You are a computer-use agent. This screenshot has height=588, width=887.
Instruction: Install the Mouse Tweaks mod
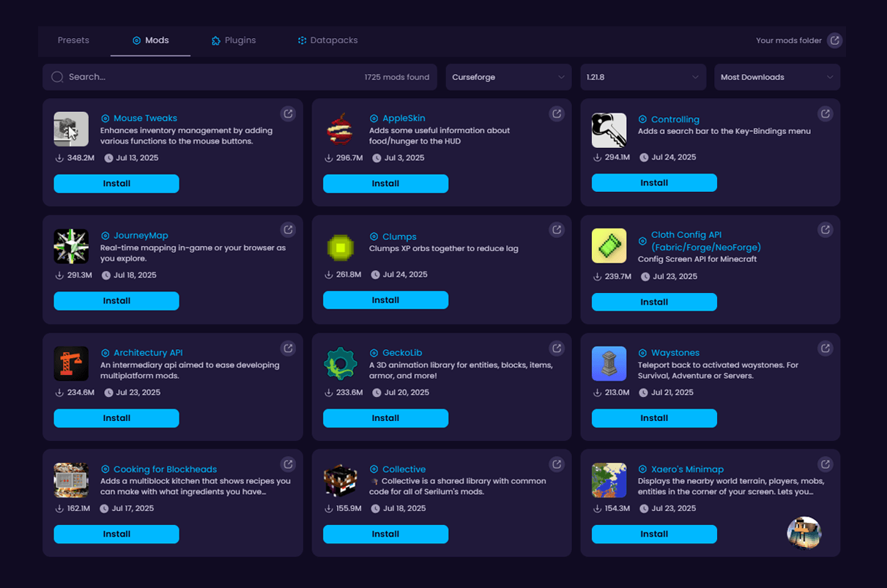[x=116, y=184]
